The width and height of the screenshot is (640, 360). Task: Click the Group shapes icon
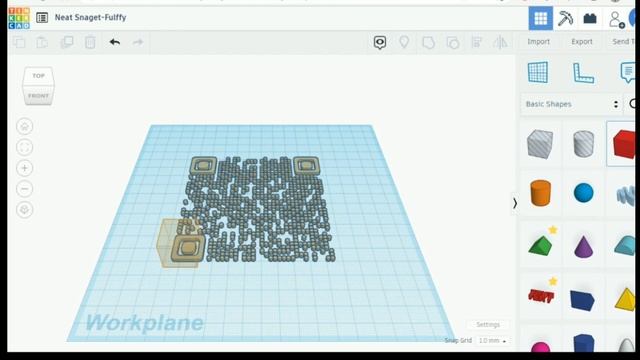(428, 42)
